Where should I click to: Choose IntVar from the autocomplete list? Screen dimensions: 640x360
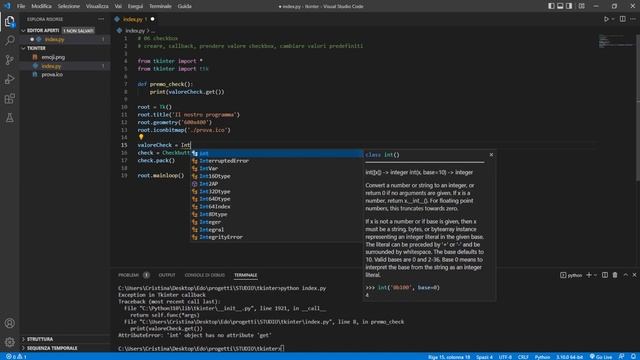click(x=276, y=169)
